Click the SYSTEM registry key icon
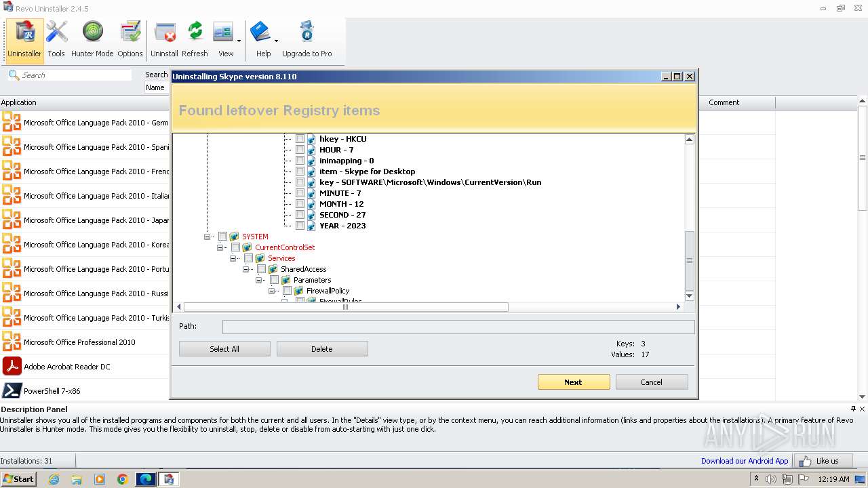Image resolution: width=868 pixels, height=488 pixels. tap(235, 237)
